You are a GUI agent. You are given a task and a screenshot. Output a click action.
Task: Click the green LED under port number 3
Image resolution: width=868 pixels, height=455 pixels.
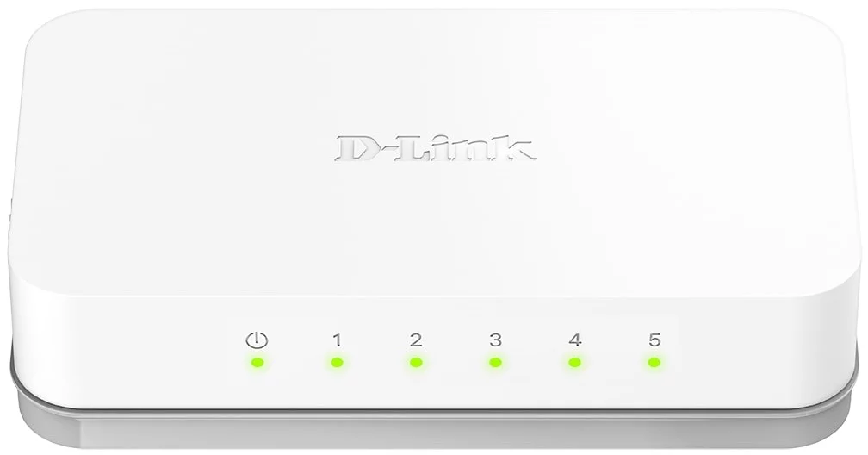495,363
